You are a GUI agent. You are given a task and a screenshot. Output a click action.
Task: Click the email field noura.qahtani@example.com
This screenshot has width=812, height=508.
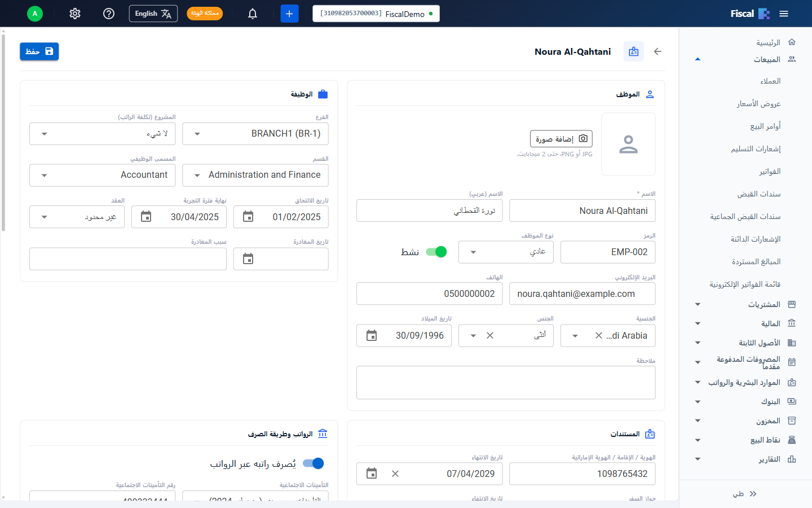pos(582,294)
